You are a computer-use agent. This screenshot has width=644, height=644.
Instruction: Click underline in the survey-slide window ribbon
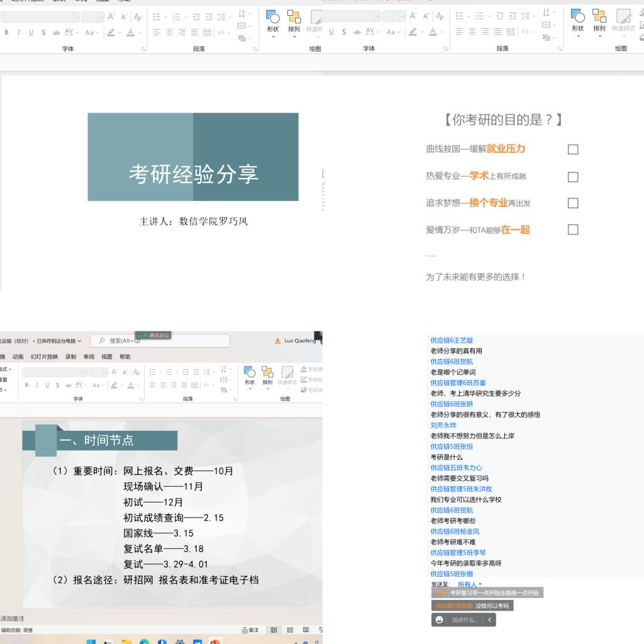[x=331, y=31]
